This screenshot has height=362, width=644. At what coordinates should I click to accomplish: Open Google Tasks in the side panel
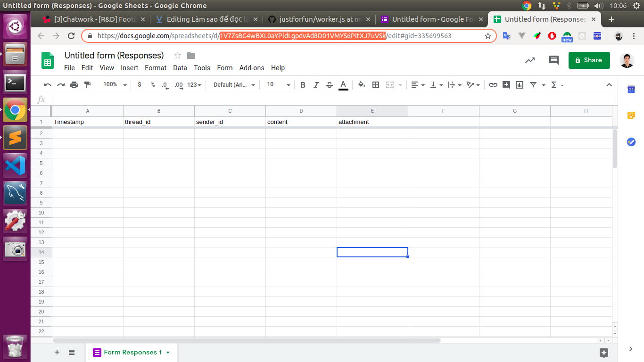pos(631,141)
